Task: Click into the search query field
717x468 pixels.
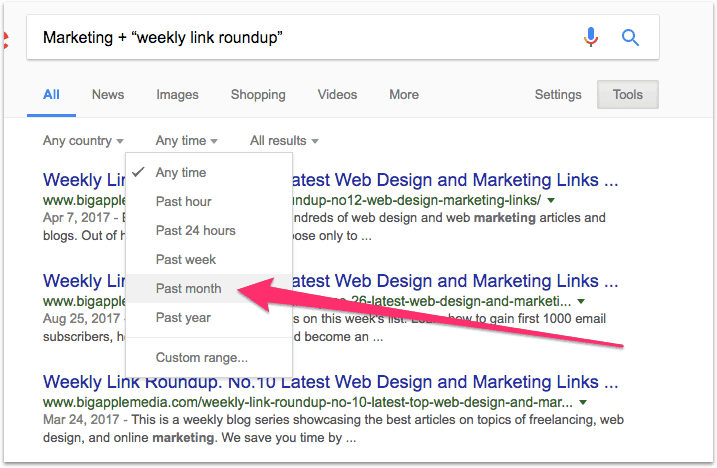Action: pos(300,38)
